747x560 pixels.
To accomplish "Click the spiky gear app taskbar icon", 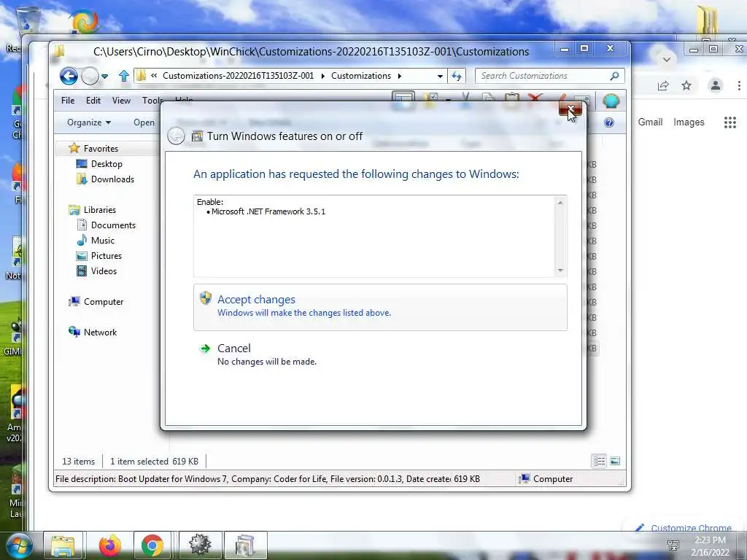I will click(200, 545).
